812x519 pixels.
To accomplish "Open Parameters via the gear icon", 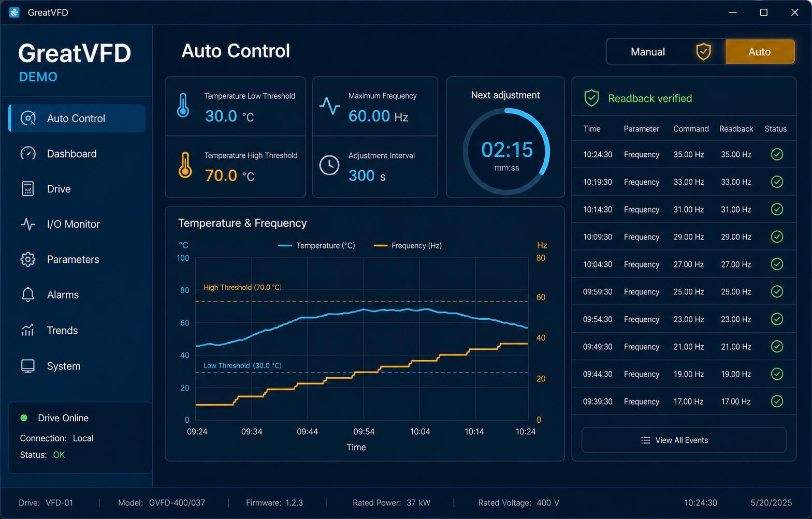I will point(28,259).
